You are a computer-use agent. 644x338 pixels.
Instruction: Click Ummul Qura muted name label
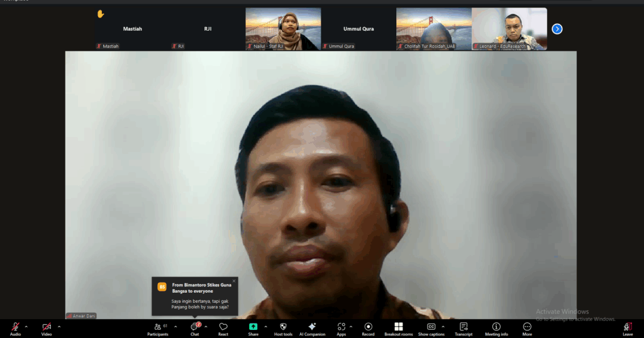coord(339,46)
